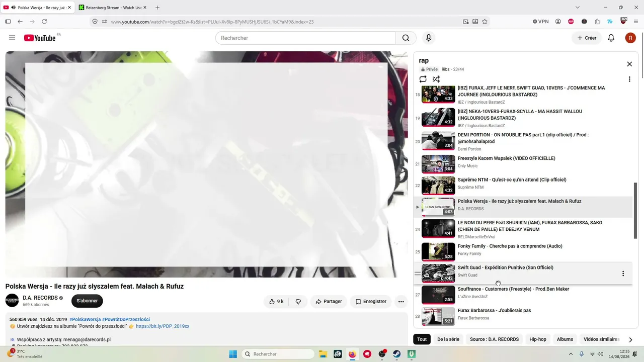
Task: Toggle playlist shuffle mode
Action: click(x=436, y=79)
